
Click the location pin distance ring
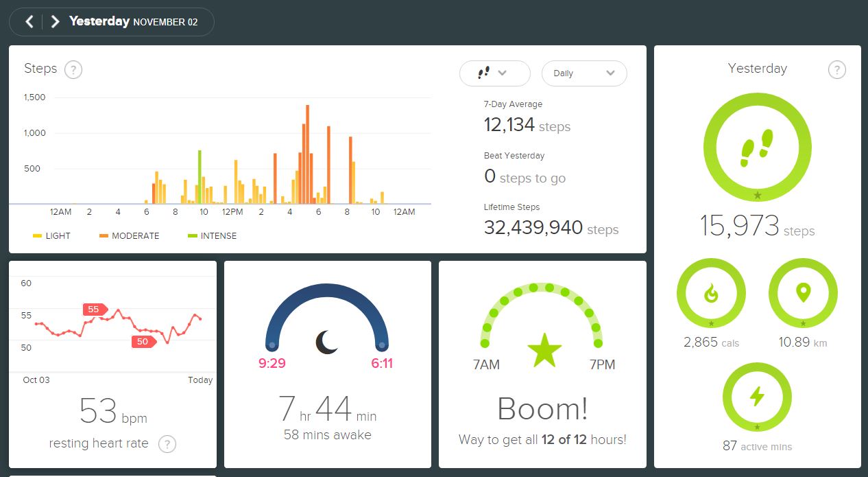(x=803, y=294)
